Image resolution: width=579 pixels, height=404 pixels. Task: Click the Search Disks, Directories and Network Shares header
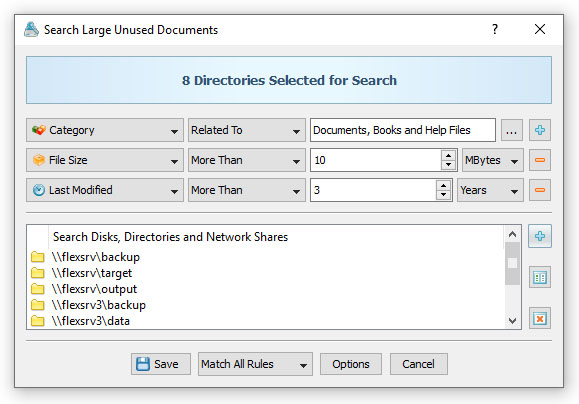tap(170, 237)
